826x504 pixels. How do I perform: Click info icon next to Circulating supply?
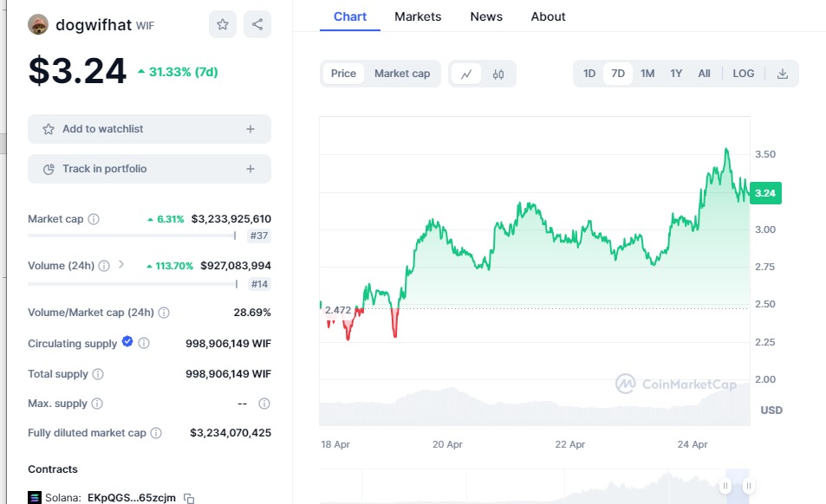[x=144, y=344]
